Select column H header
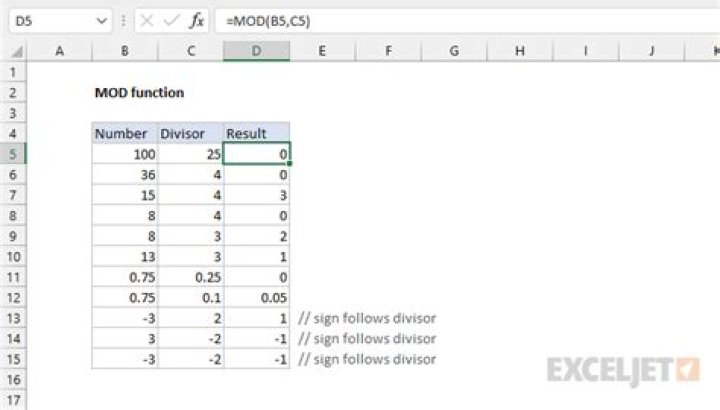Viewport: 720px width, 410px height. pos(520,50)
